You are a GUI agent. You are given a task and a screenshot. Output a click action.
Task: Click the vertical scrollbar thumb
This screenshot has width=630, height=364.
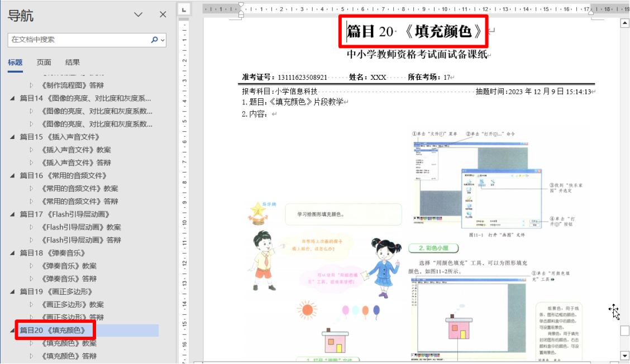(624, 330)
